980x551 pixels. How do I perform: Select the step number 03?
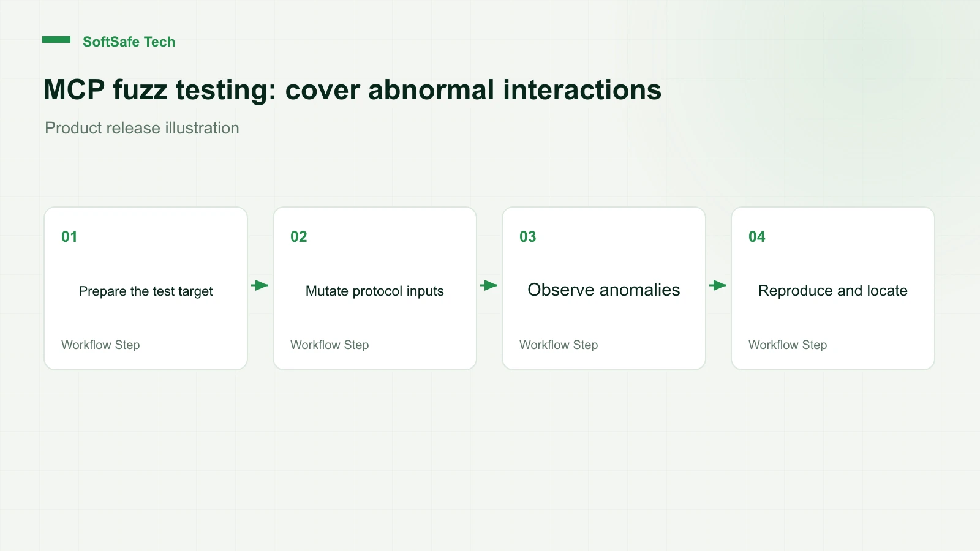(x=528, y=237)
